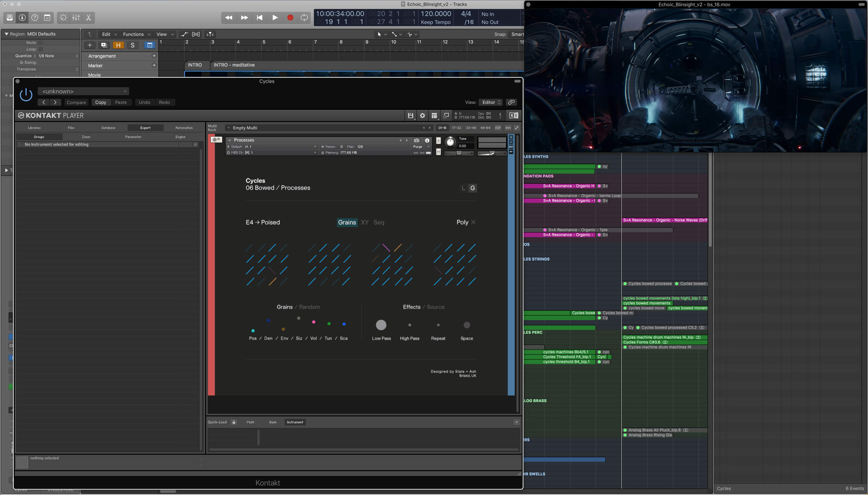Open instrument snapshot camera view

point(417,140)
